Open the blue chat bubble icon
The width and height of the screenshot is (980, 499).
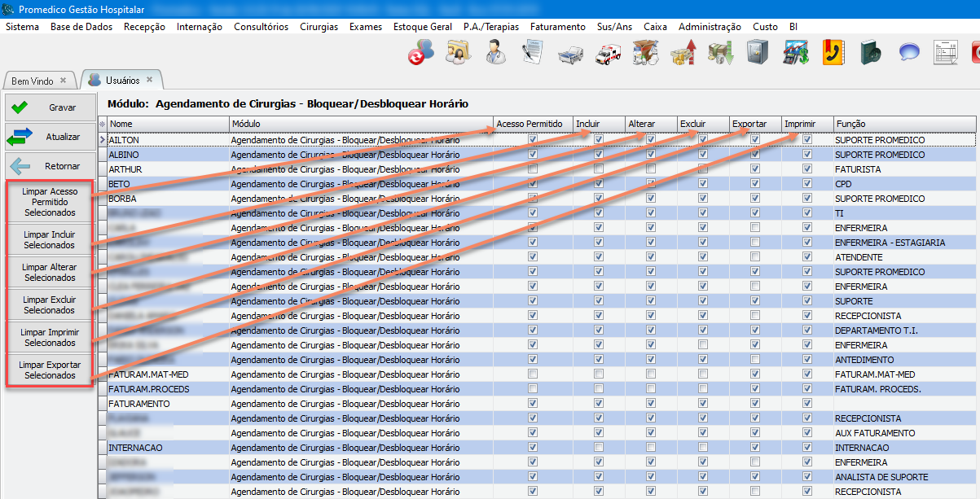pyautogui.click(x=909, y=54)
